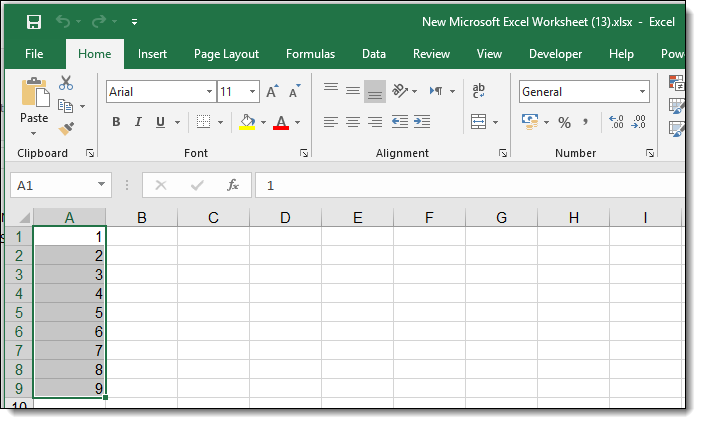Apply the yellow Fill Color swatch
This screenshot has height=424, width=701.
pyautogui.click(x=247, y=122)
